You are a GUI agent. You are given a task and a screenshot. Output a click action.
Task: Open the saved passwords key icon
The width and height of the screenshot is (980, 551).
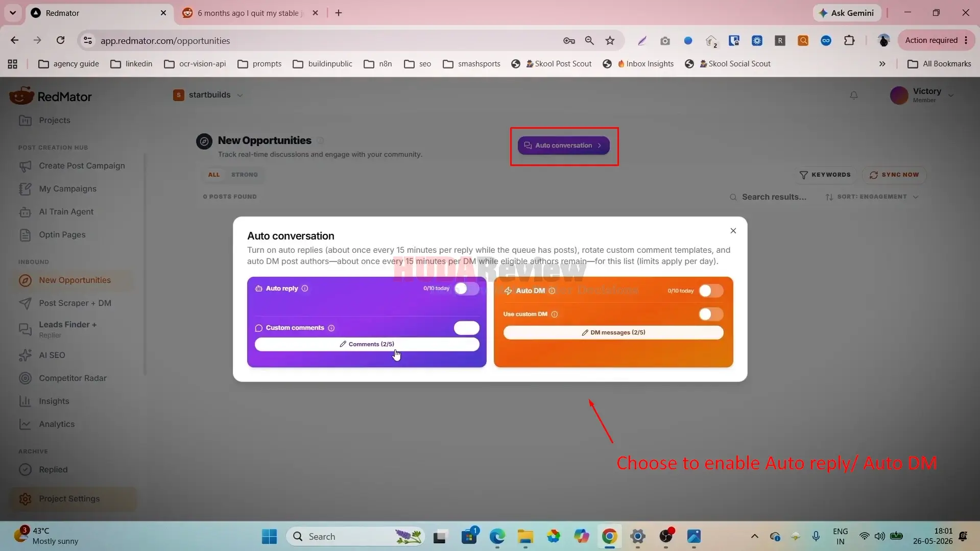[x=569, y=40]
